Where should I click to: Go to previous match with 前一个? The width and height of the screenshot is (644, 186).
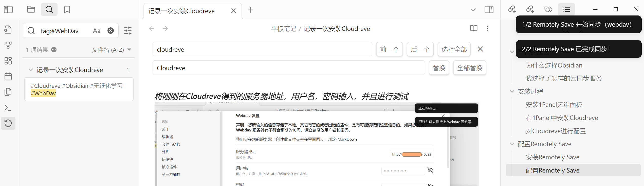click(390, 49)
